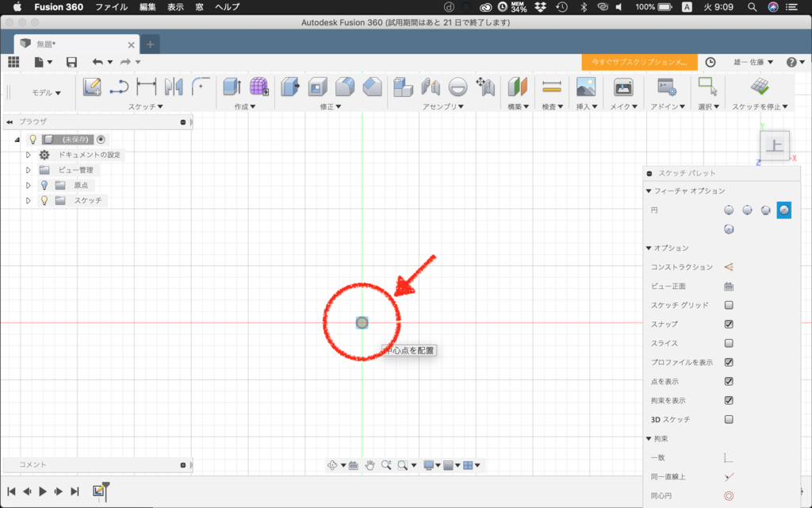Select the Offset Plane construct tool
This screenshot has height=508, width=812.
click(x=517, y=87)
